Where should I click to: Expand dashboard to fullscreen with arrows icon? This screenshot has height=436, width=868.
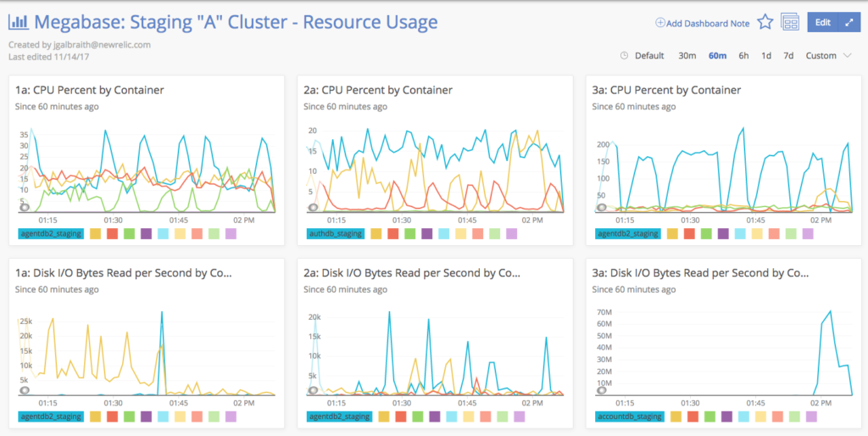849,22
